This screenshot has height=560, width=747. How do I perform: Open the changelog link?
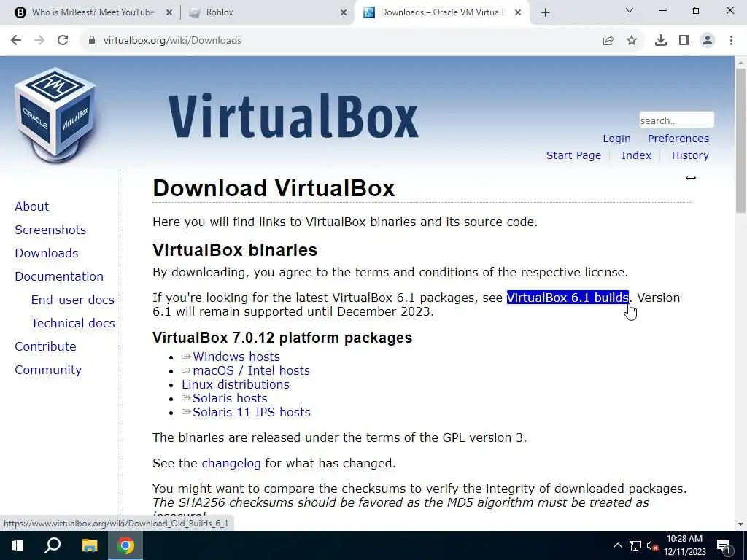(231, 463)
